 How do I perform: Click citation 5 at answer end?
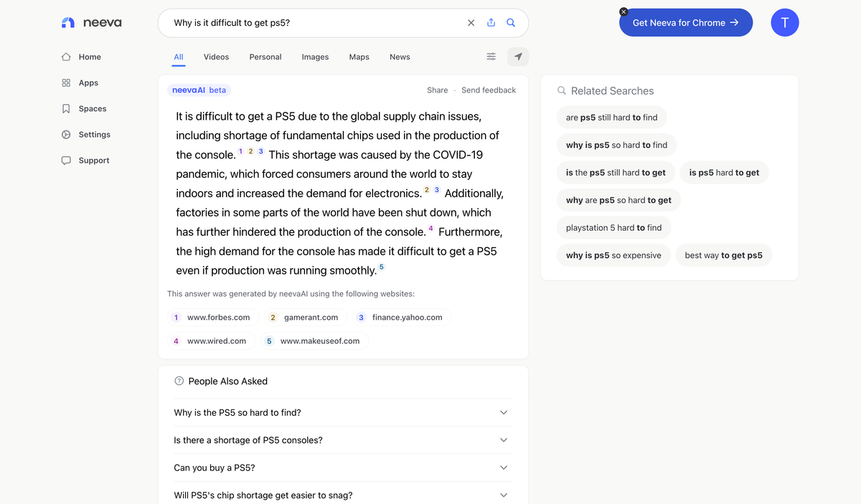382,267
